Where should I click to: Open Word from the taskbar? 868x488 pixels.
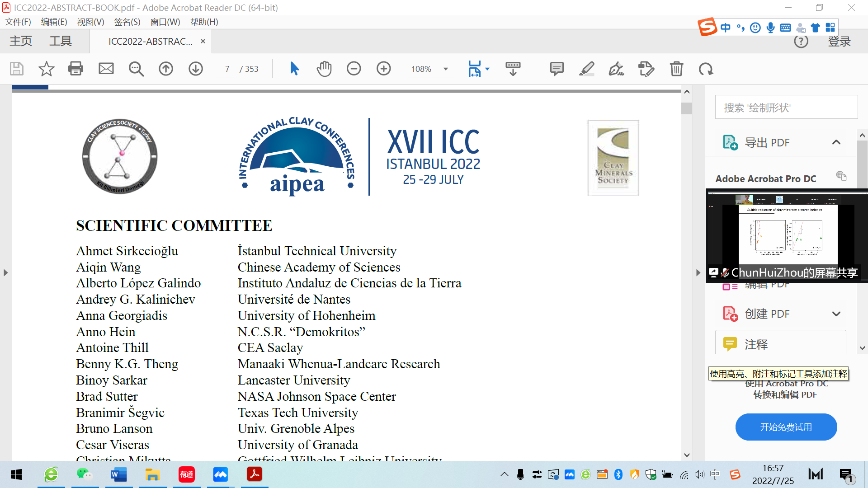[118, 474]
